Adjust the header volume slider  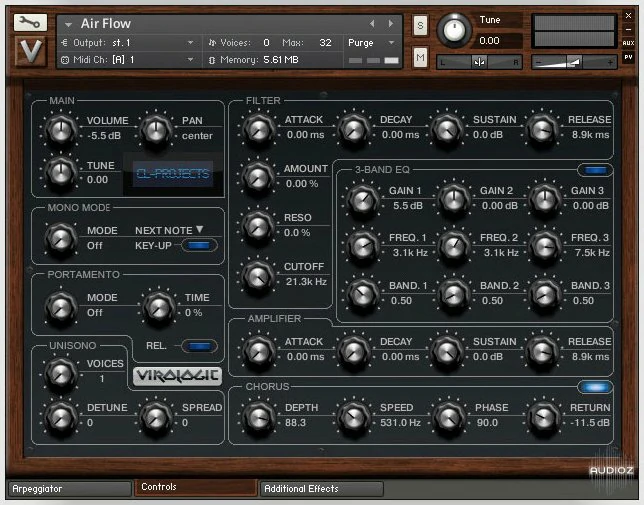point(574,62)
